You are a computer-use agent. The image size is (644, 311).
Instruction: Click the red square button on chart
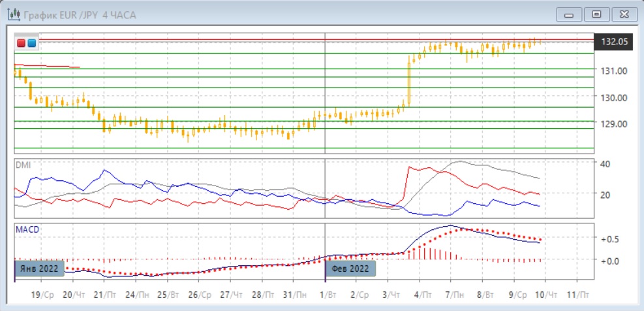(x=22, y=43)
